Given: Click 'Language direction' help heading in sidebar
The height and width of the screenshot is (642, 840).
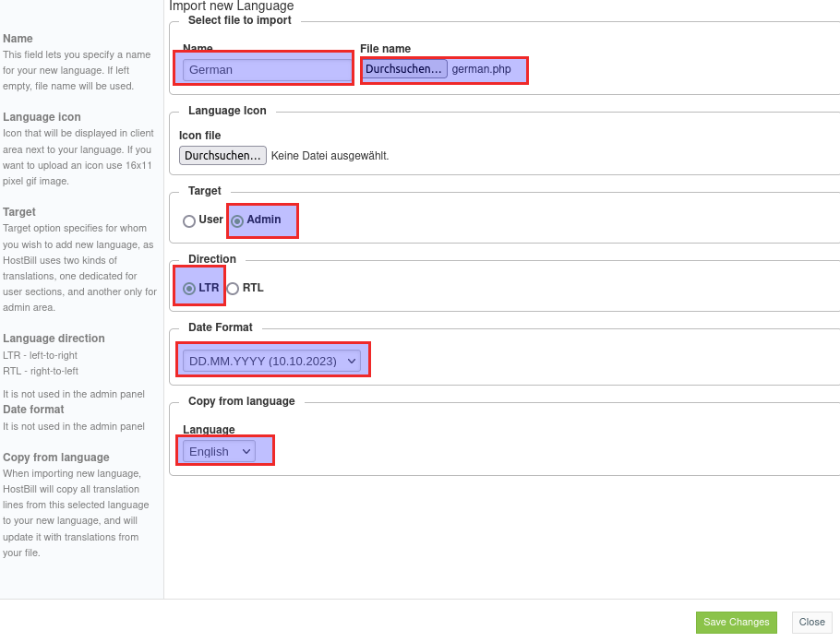Looking at the screenshot, I should pos(54,339).
